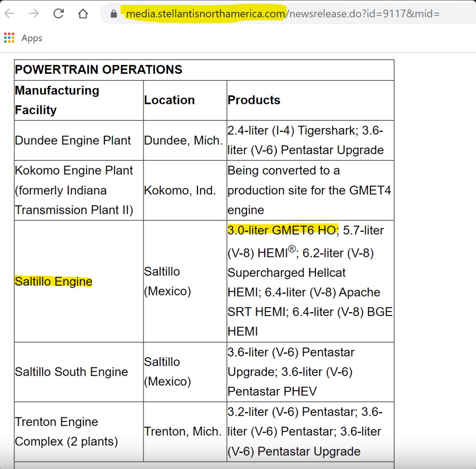Click the Apps shortcut label
Image resolution: width=476 pixels, height=469 pixels.
click(x=32, y=38)
